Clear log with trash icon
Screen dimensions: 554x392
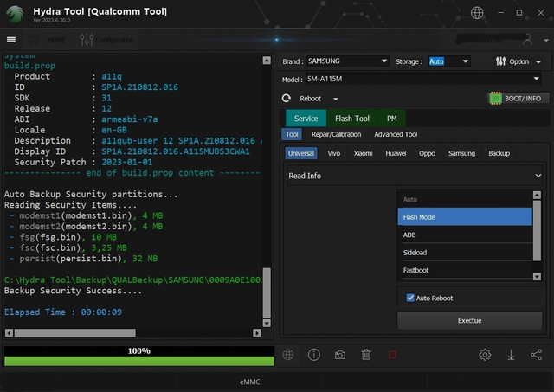point(366,355)
